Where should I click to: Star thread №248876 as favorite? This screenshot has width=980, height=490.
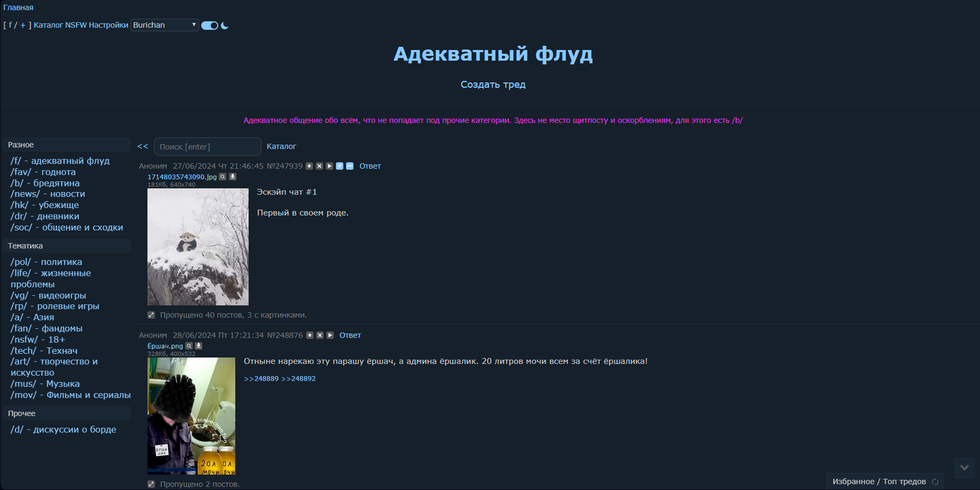pyautogui.click(x=310, y=335)
